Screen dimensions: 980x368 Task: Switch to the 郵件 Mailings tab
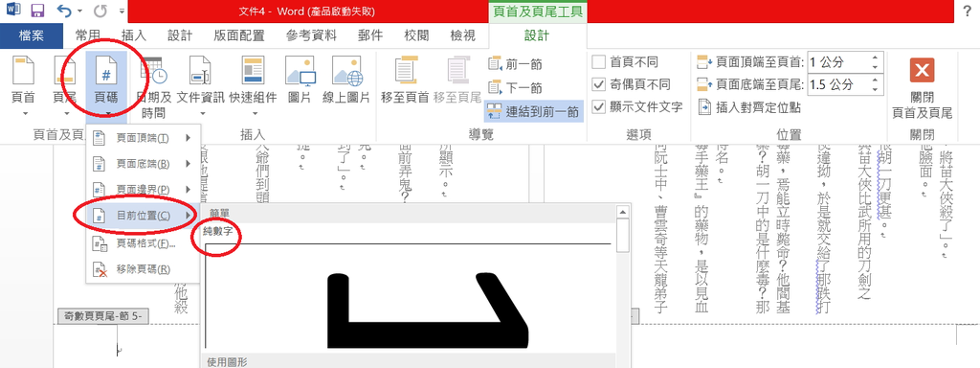coord(370,35)
